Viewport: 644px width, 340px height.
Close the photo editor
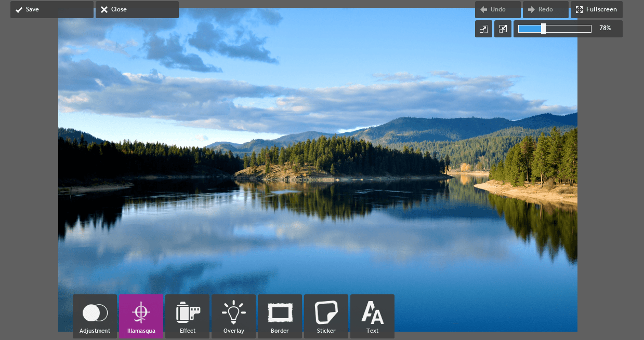137,9
